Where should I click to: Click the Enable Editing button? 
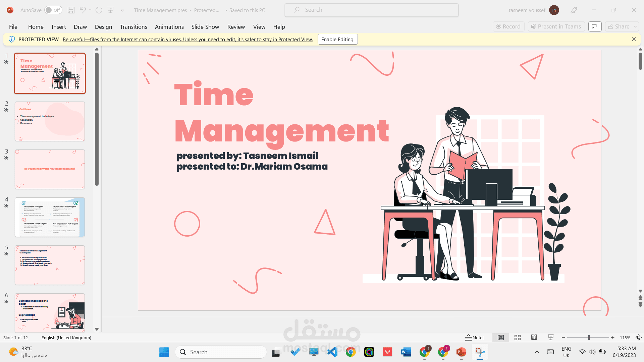point(337,39)
